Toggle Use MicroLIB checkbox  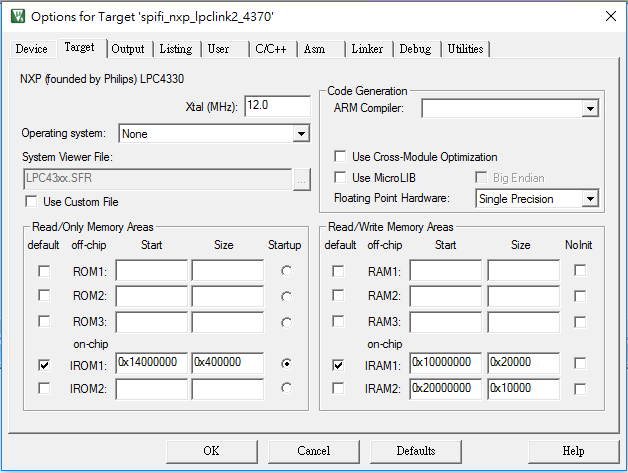coord(340,177)
